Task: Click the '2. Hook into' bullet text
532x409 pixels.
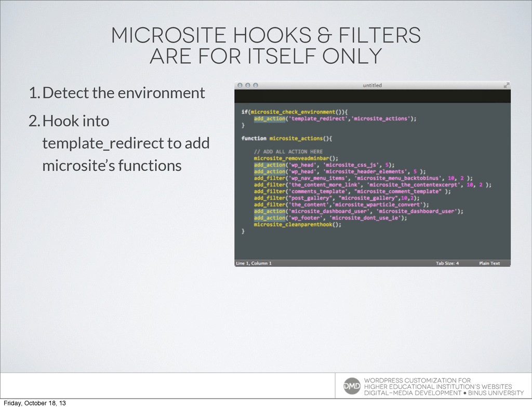Action: coord(69,121)
